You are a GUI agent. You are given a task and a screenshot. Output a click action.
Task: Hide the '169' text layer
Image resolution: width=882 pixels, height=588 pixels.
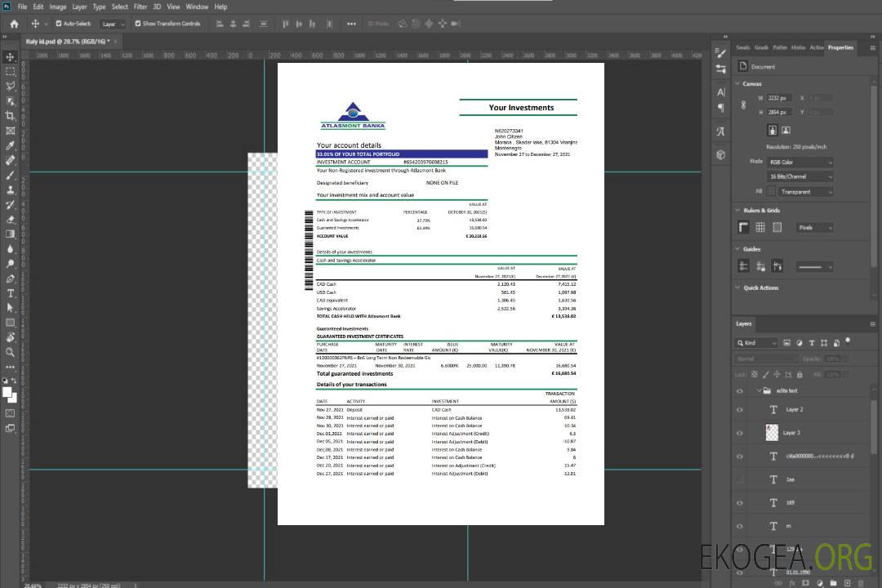(x=740, y=503)
